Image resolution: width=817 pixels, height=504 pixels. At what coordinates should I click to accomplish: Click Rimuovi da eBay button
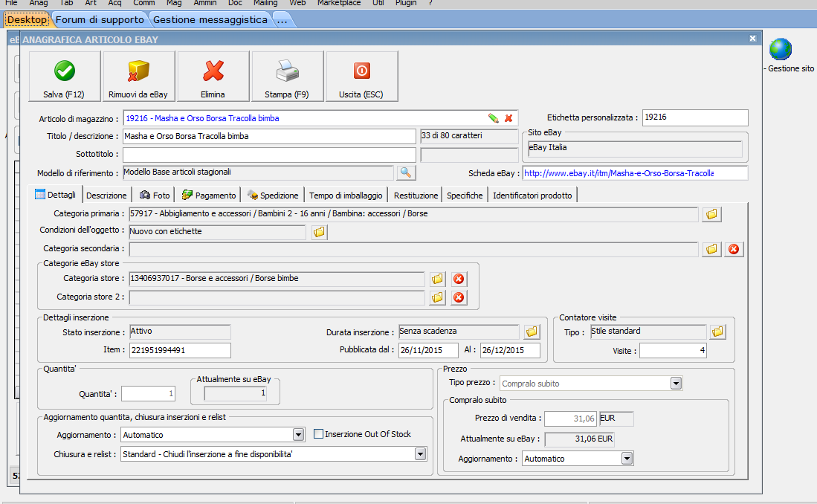click(x=138, y=76)
